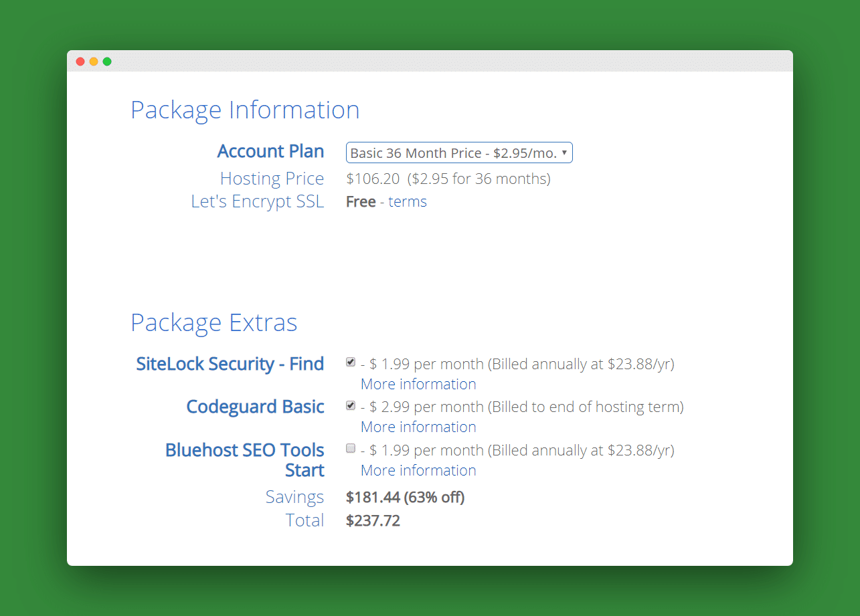Click the bold Free SSL text

[361, 202]
